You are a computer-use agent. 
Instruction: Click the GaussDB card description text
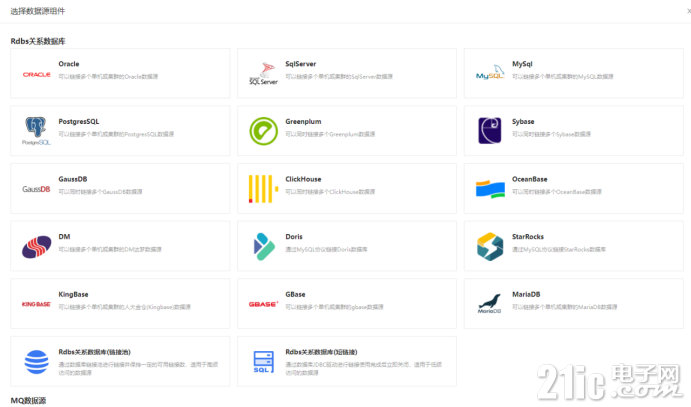pyautogui.click(x=100, y=192)
